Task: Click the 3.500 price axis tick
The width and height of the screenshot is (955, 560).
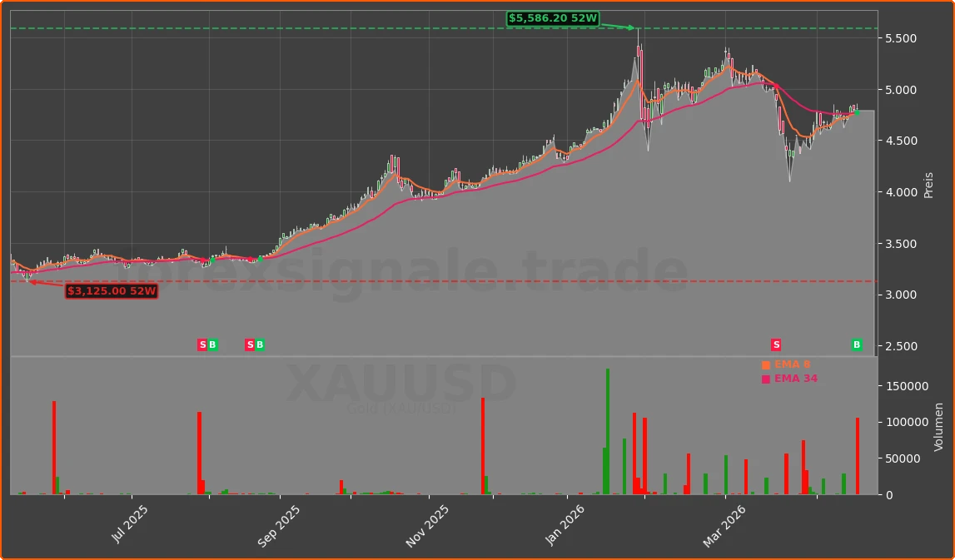Action: pos(900,244)
